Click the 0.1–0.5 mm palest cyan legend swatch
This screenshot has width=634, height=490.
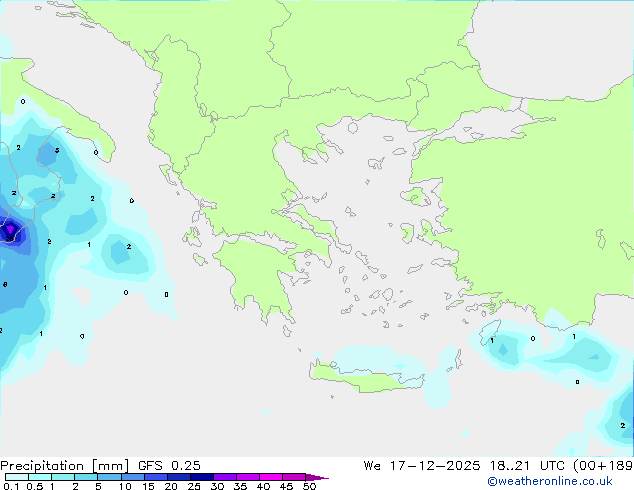[17, 477]
